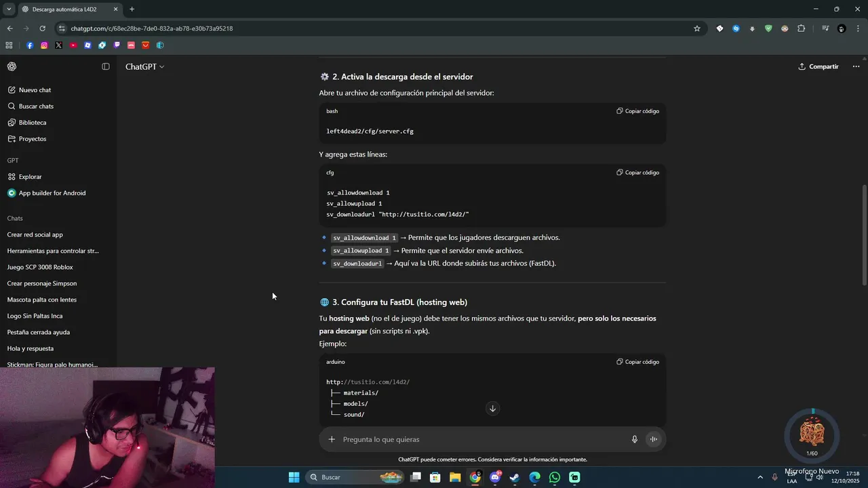
Task: Open the Extensions puzzle icon
Action: [x=801, y=28]
